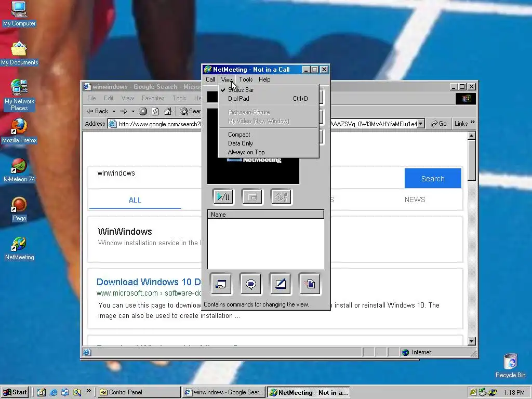Screen dimensions: 532x399
Task: Switch to Control Panel taskbar button
Action: (x=139, y=392)
